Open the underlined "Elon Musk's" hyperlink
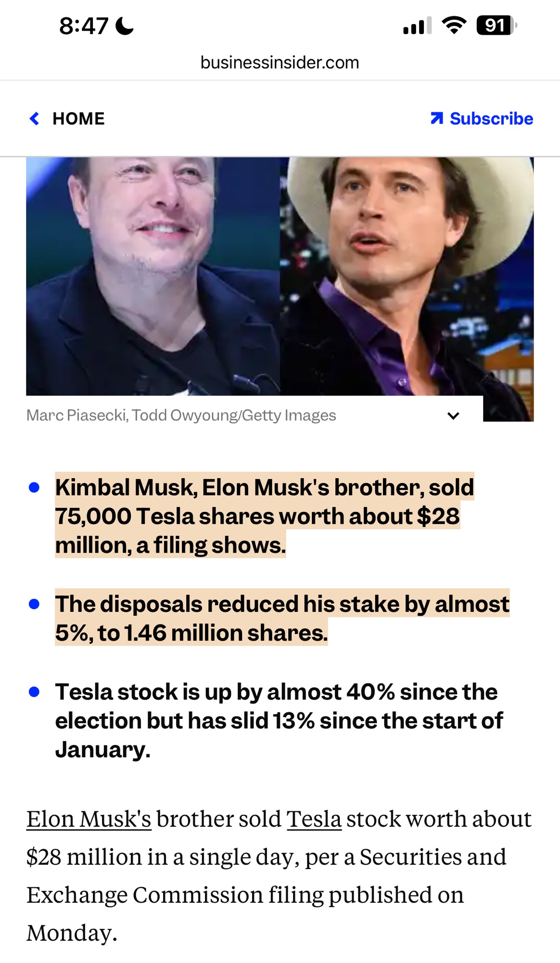The height and width of the screenshot is (963, 560). [x=89, y=819]
